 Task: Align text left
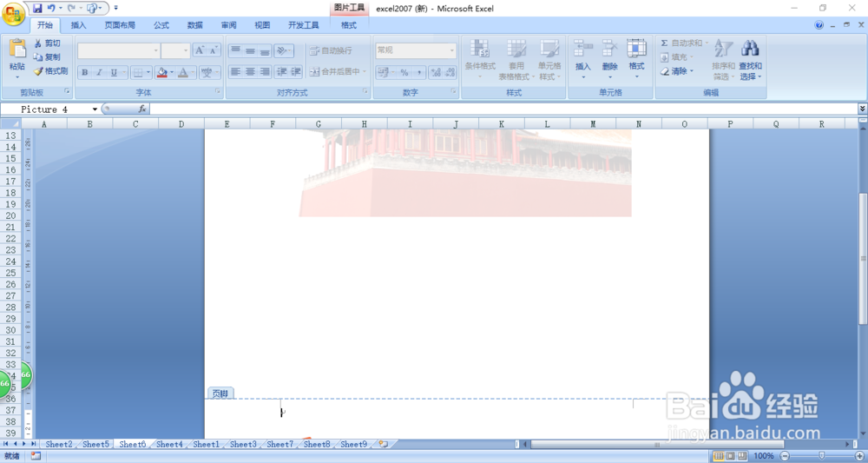(236, 72)
